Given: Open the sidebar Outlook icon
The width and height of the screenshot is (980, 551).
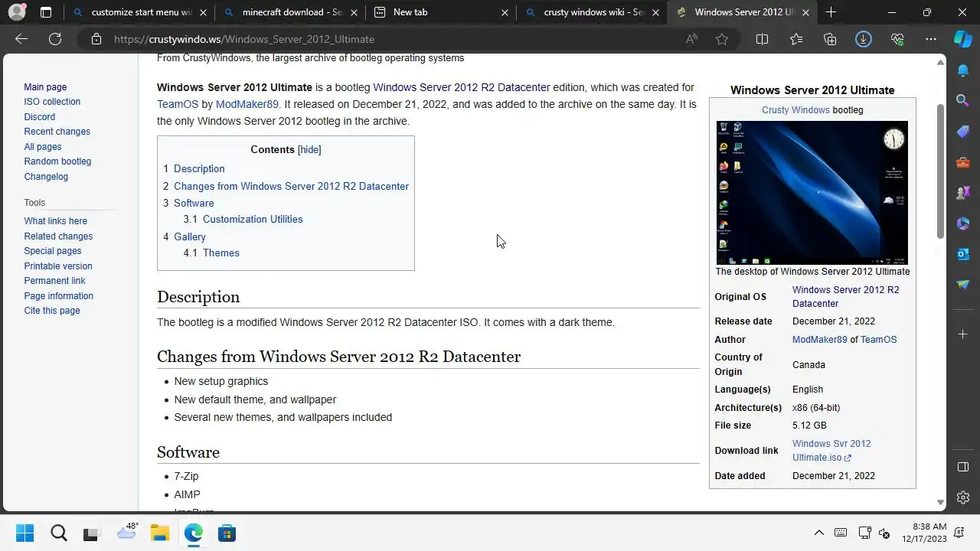Looking at the screenshot, I should tap(963, 254).
